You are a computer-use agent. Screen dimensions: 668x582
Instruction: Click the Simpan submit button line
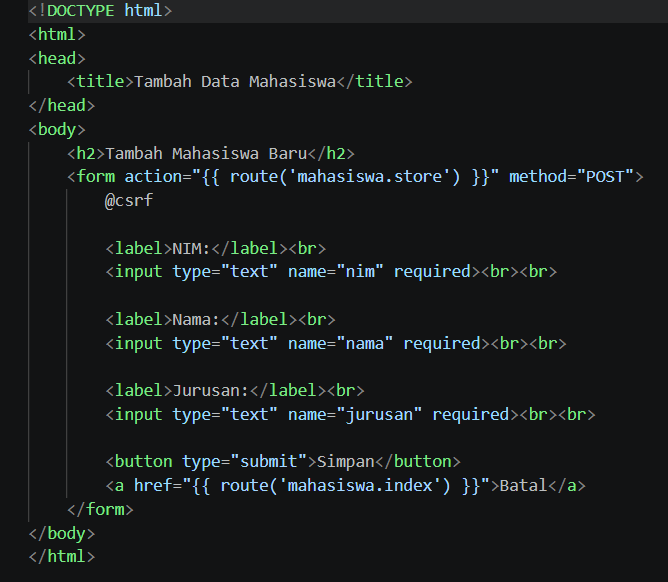(x=283, y=461)
